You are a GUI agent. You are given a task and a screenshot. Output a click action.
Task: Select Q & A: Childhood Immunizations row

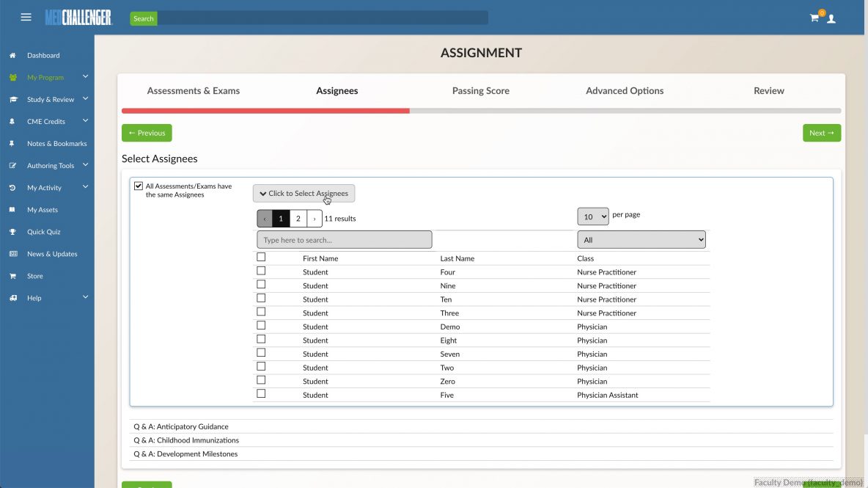pyautogui.click(x=481, y=440)
